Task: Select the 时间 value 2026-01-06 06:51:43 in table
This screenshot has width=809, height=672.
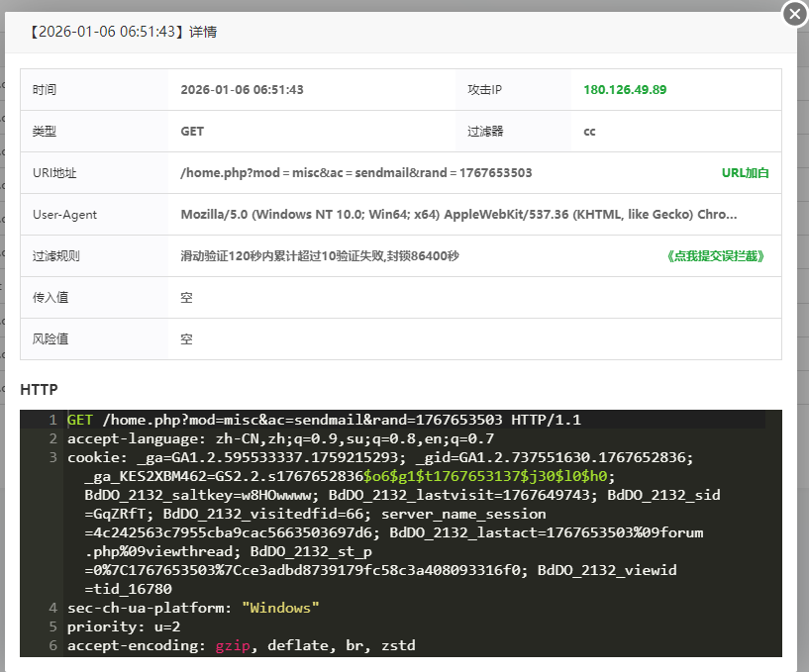Action: click(242, 90)
